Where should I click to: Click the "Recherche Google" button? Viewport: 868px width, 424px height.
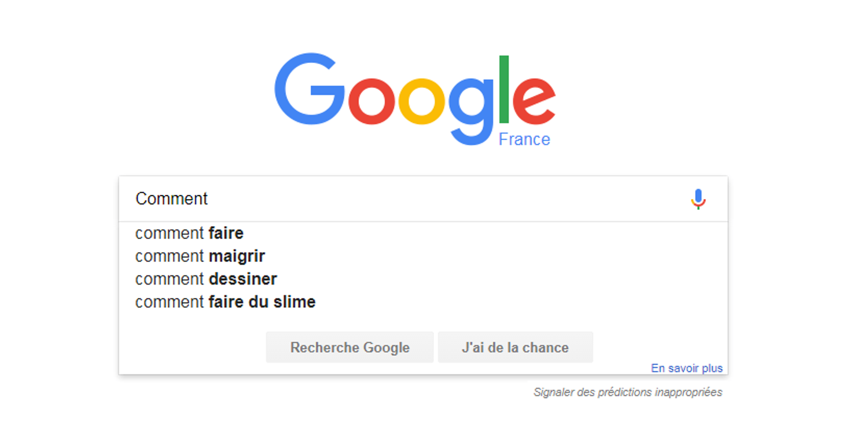[350, 347]
